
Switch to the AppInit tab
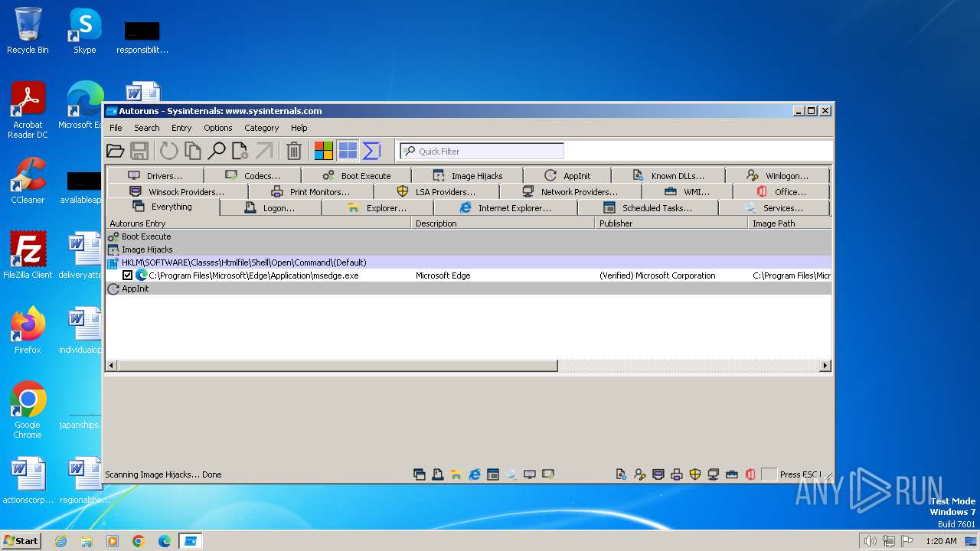(x=567, y=175)
